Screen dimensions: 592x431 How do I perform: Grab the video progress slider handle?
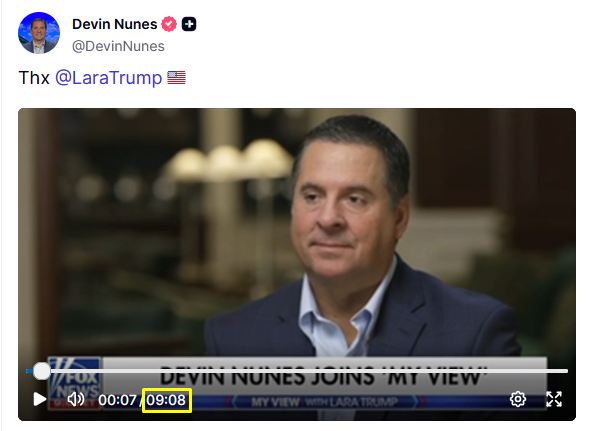click(42, 371)
